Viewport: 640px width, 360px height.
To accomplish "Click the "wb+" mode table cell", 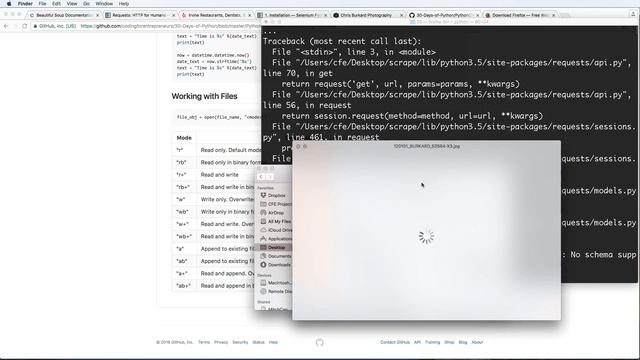I will click(x=183, y=236).
